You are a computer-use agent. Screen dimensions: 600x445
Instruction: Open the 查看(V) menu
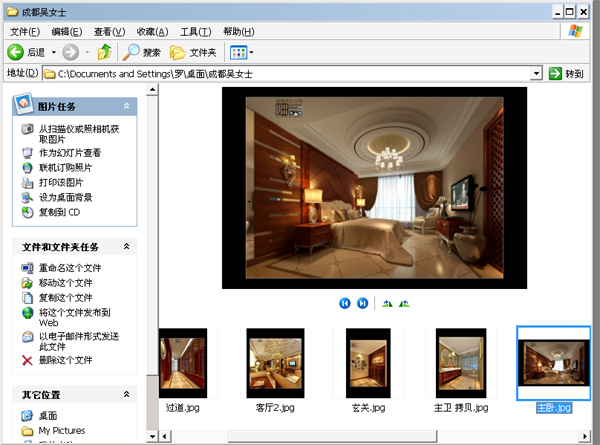tap(109, 32)
